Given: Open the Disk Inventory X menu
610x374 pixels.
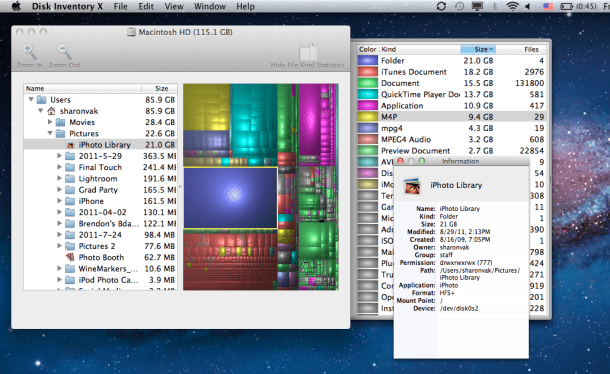Looking at the screenshot, I should click(x=67, y=6).
